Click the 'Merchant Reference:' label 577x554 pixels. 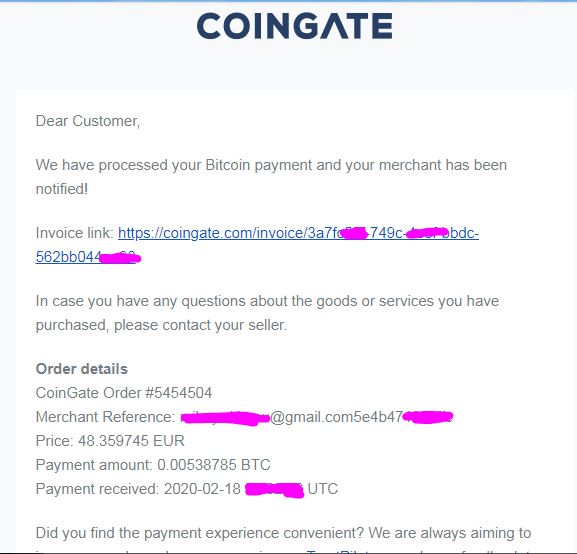pos(106,417)
